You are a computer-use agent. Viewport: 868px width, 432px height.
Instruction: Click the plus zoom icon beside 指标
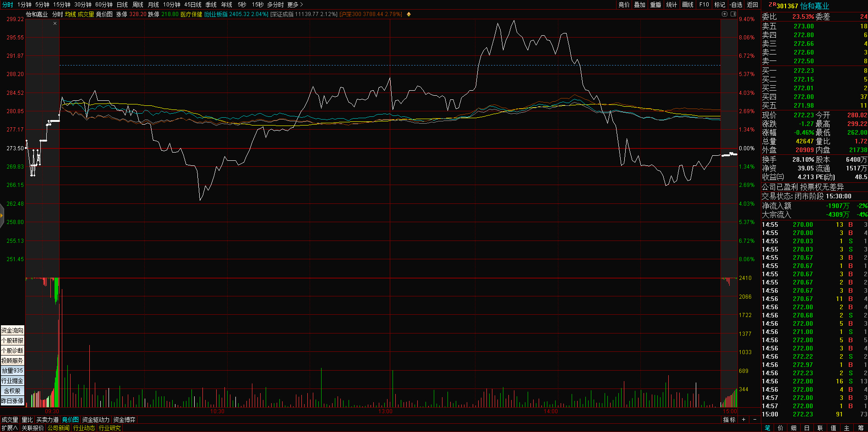click(744, 420)
